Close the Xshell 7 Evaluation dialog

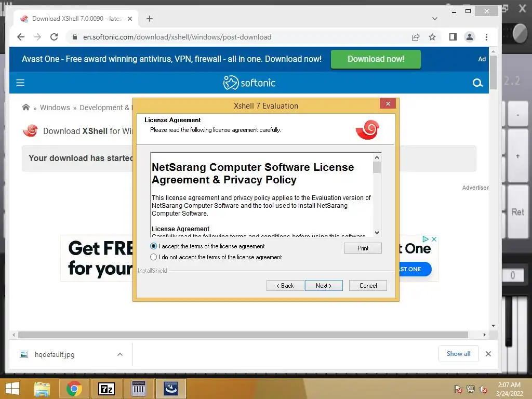click(388, 103)
